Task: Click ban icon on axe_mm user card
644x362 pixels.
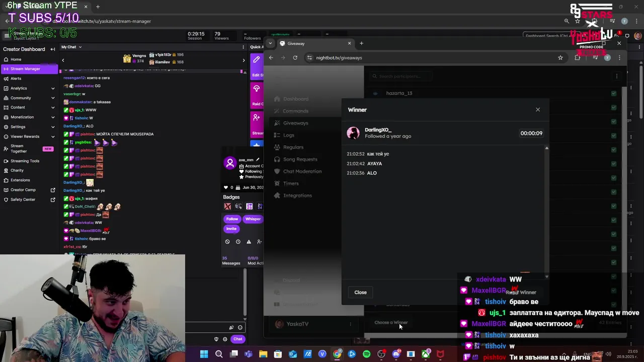Action: (227, 242)
